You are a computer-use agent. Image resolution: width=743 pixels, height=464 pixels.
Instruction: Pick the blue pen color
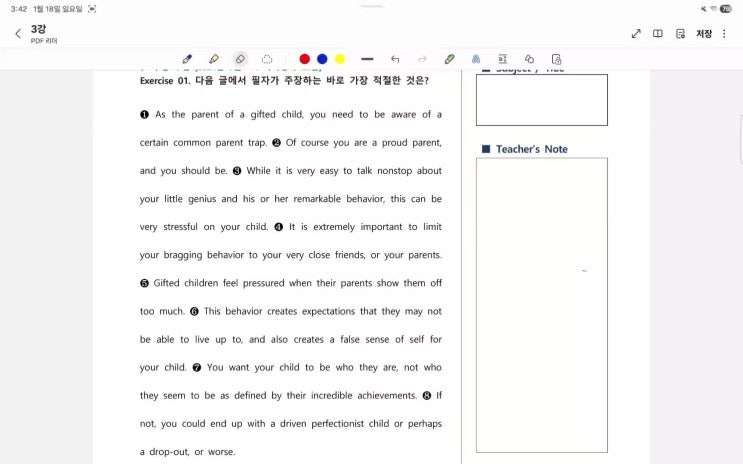(322, 59)
